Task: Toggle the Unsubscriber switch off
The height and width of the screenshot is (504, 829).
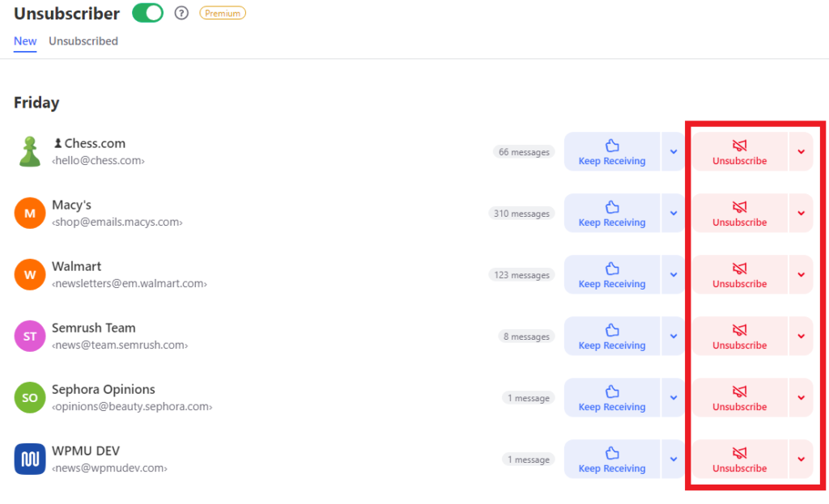Action: pos(147,13)
